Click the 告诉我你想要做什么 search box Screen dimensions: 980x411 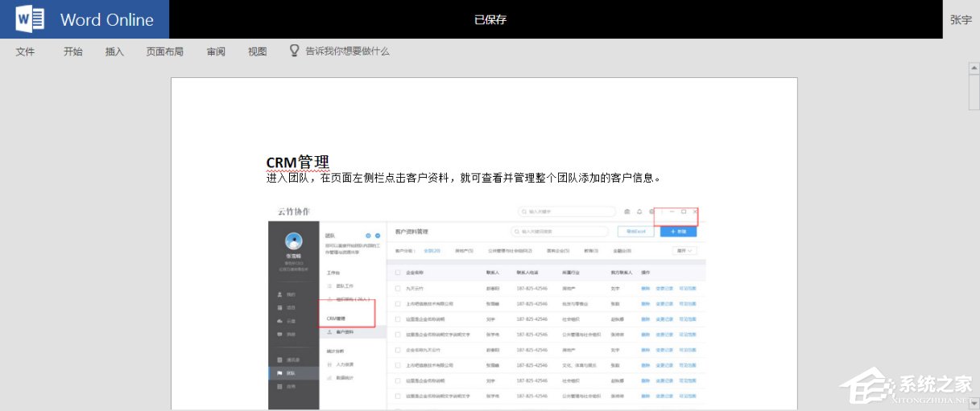pos(347,51)
